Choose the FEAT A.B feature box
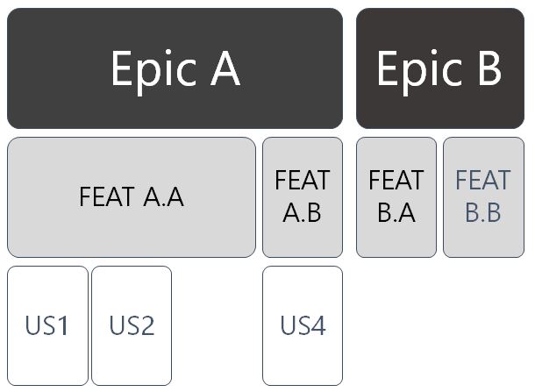 point(303,197)
